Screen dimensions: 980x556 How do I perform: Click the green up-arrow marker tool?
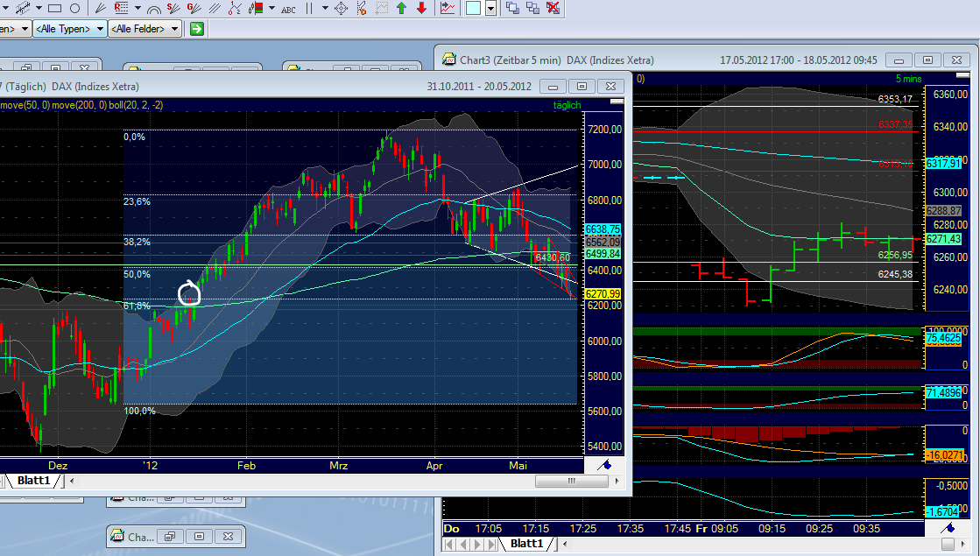pyautogui.click(x=401, y=8)
